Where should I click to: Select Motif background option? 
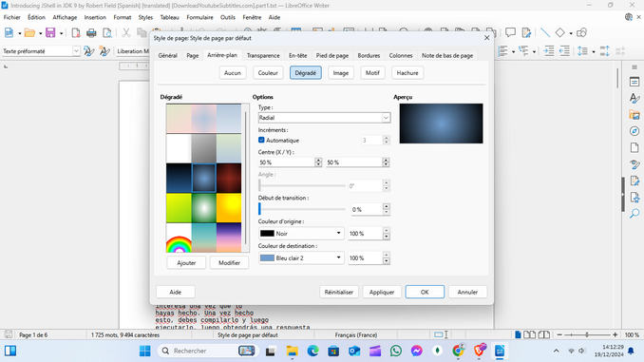[x=372, y=73]
